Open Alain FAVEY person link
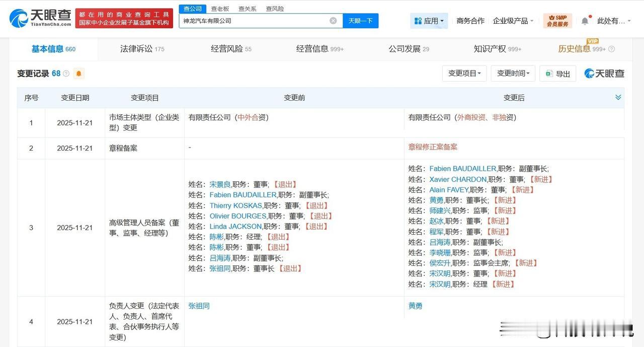The image size is (644, 347). click(x=449, y=190)
